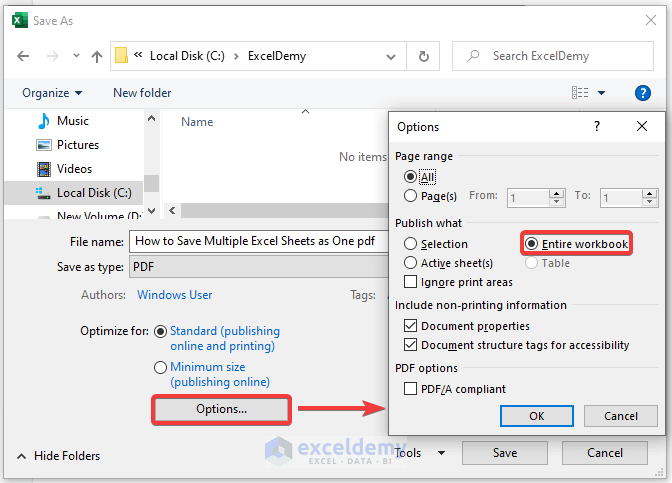Create a New folder
Image resolution: width=672 pixels, height=483 pixels.
tap(142, 93)
